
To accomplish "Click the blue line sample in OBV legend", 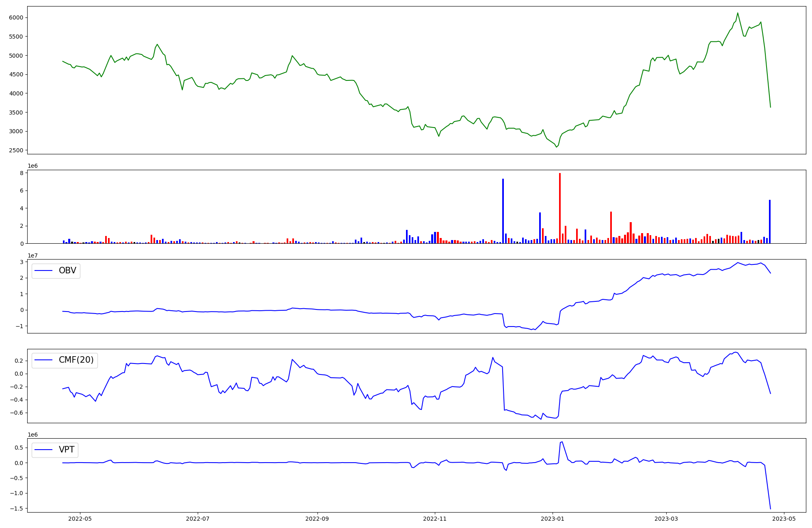I will (44, 270).
